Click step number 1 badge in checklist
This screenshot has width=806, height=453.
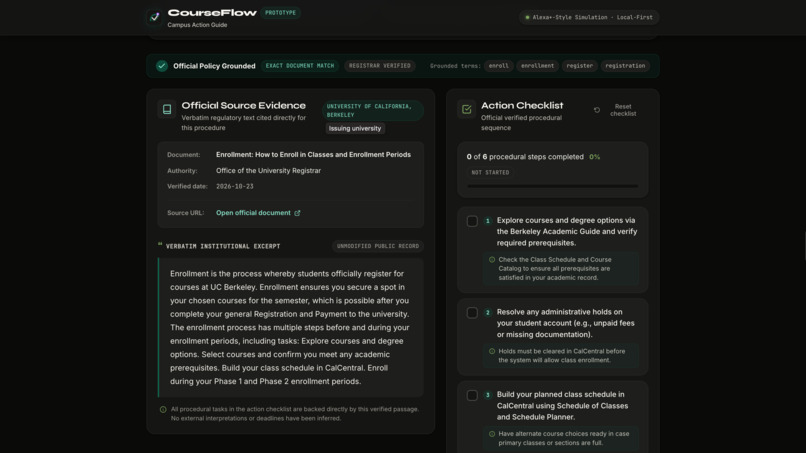488,221
